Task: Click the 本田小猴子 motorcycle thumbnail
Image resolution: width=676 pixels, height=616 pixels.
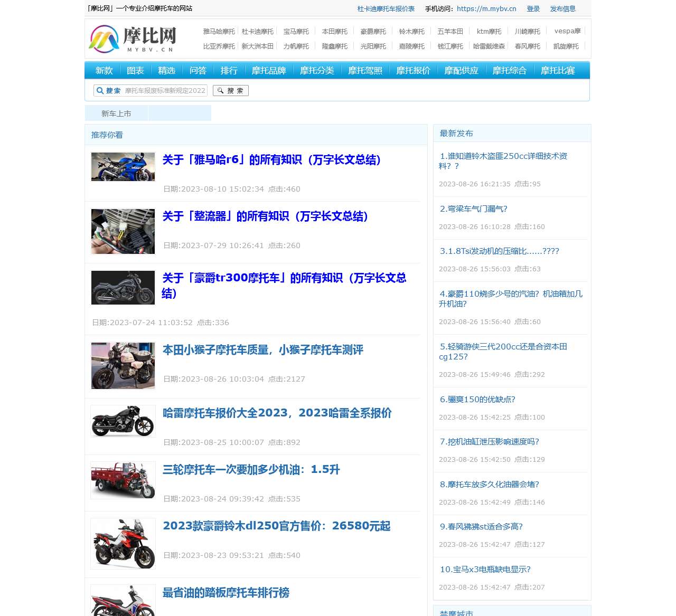Action: point(123,366)
